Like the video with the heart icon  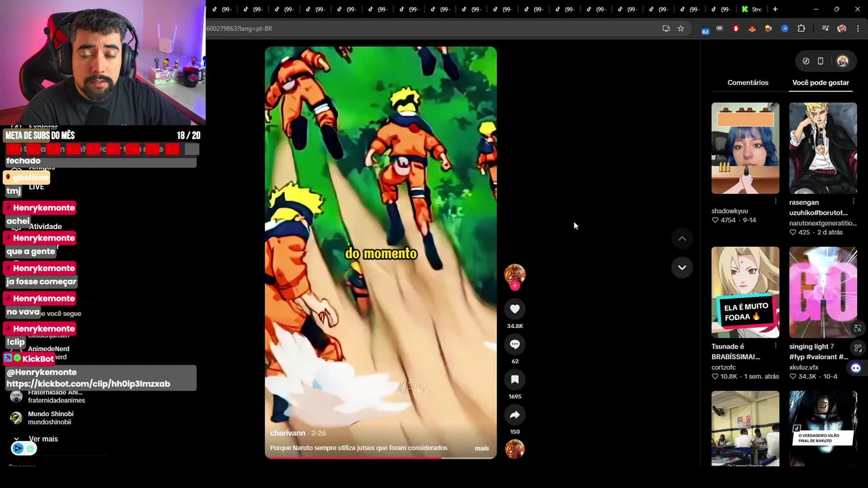click(515, 309)
